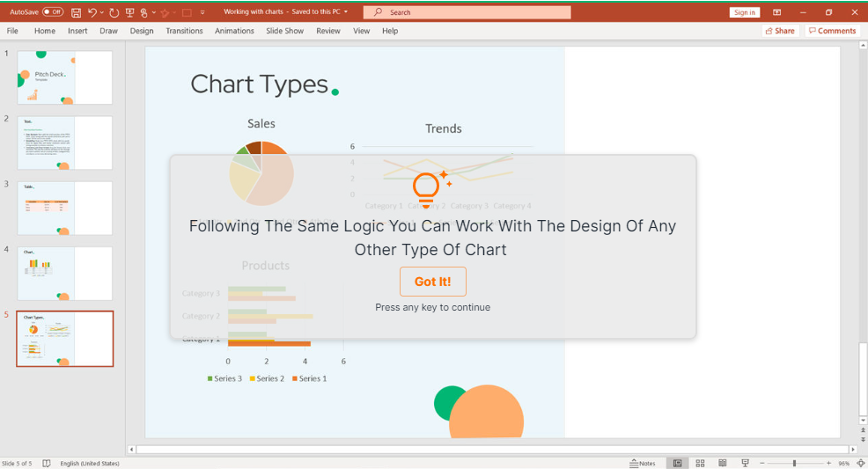The width and height of the screenshot is (868, 469).
Task: Switch to Reading View icon
Action: (x=723, y=463)
